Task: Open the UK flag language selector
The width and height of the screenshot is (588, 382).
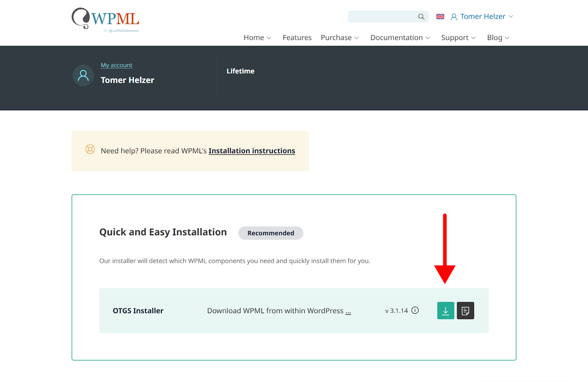Action: pyautogui.click(x=440, y=17)
